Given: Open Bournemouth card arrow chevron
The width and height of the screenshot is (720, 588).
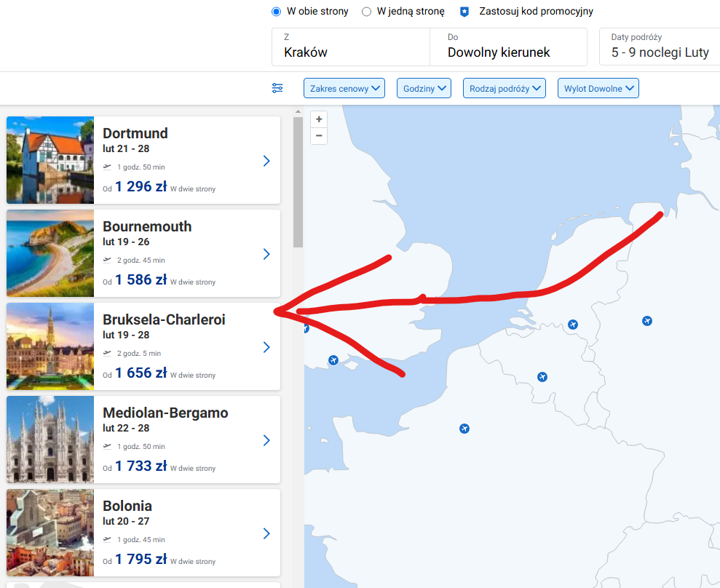Looking at the screenshot, I should [266, 254].
